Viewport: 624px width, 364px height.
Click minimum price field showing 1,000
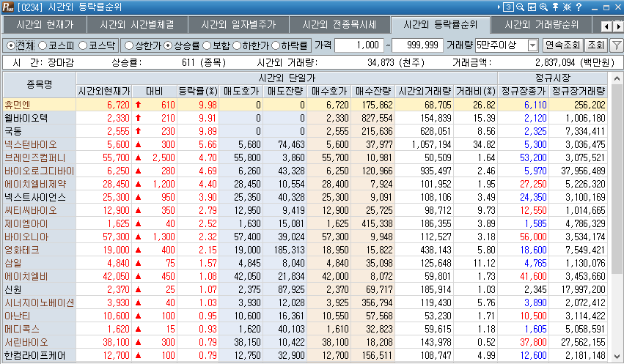pyautogui.click(x=359, y=45)
